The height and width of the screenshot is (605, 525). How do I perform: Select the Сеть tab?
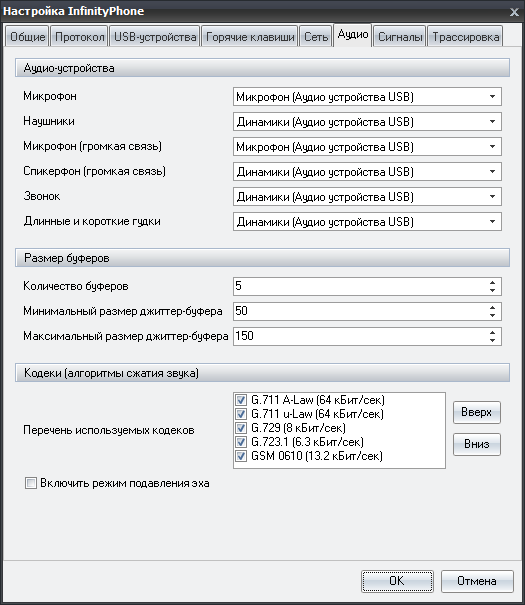(x=316, y=37)
